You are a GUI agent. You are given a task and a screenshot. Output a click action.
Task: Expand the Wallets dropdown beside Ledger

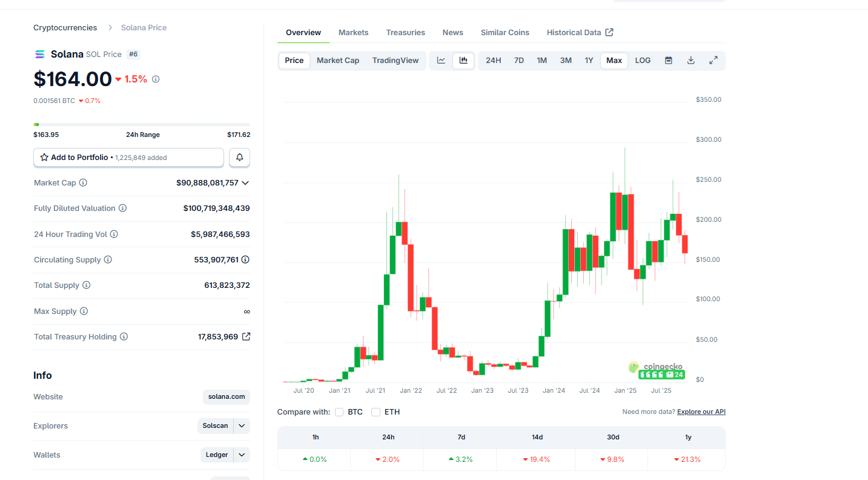[x=242, y=455]
